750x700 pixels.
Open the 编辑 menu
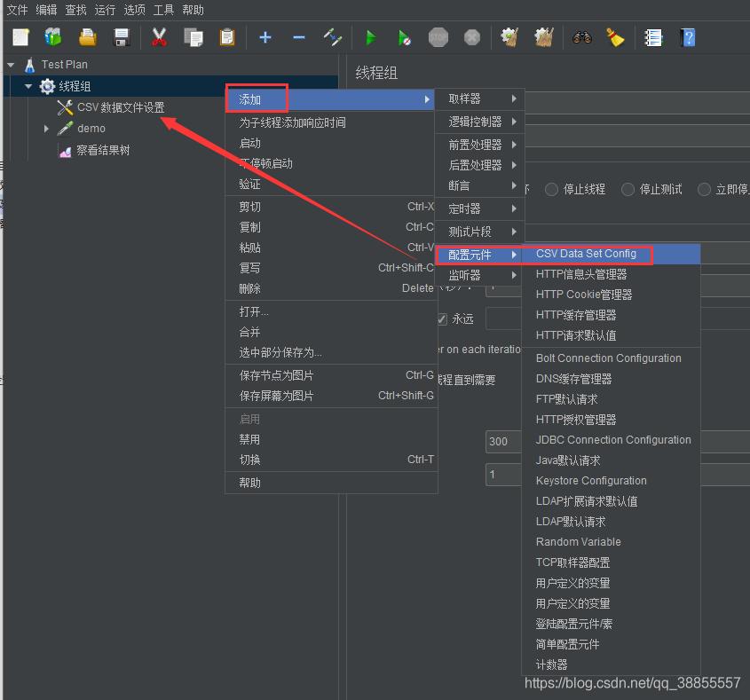coord(46,10)
